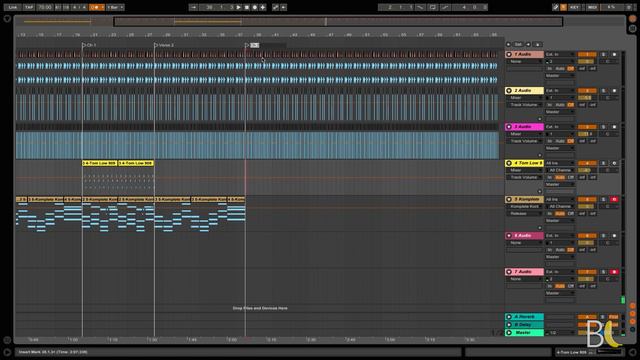Open track 2 Audio Master output menu
Screen dimensions: 640x360
560,112
